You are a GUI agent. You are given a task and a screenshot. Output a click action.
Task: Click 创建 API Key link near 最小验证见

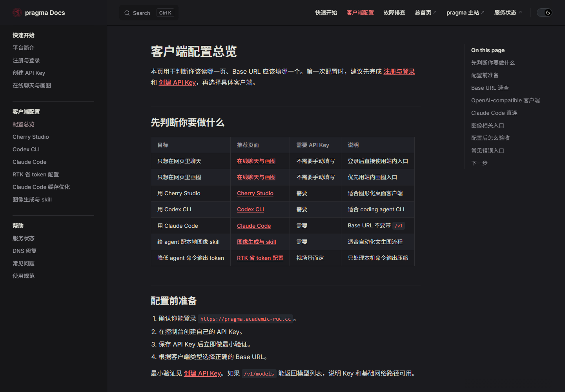click(x=202, y=373)
